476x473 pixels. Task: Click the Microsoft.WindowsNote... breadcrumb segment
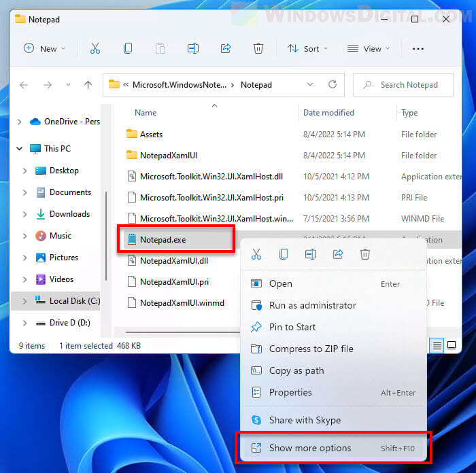click(x=180, y=85)
